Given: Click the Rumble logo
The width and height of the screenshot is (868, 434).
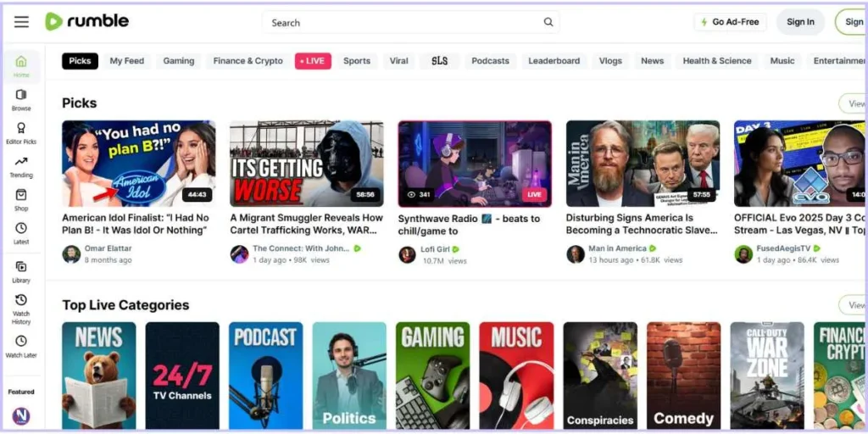Looking at the screenshot, I should coord(87,22).
